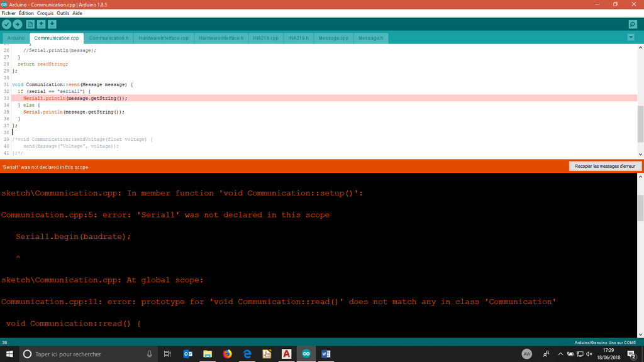Click the commented sendVoltage line 39

click(82, 139)
